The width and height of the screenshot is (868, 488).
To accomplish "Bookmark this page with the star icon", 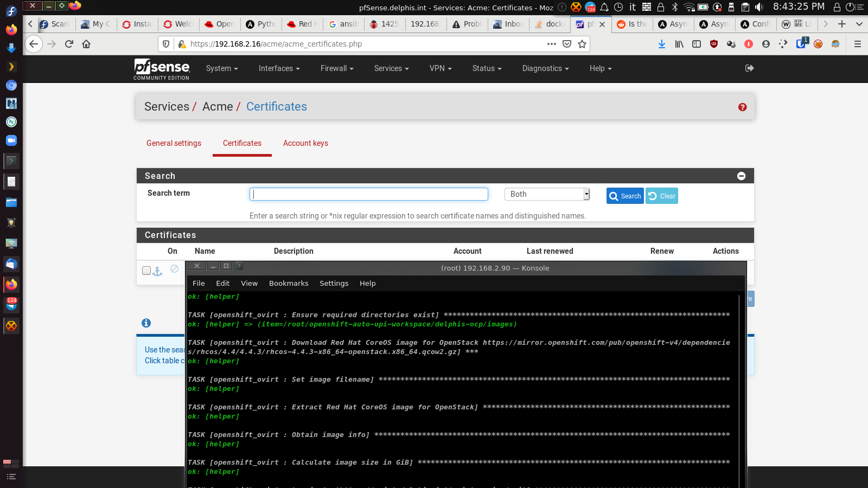I will coord(582,44).
